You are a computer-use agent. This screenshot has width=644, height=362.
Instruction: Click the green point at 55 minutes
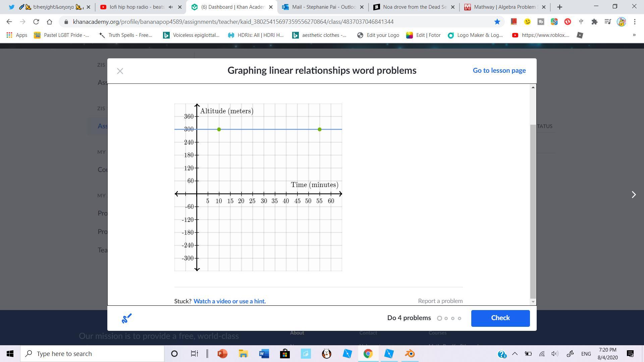pyautogui.click(x=320, y=129)
